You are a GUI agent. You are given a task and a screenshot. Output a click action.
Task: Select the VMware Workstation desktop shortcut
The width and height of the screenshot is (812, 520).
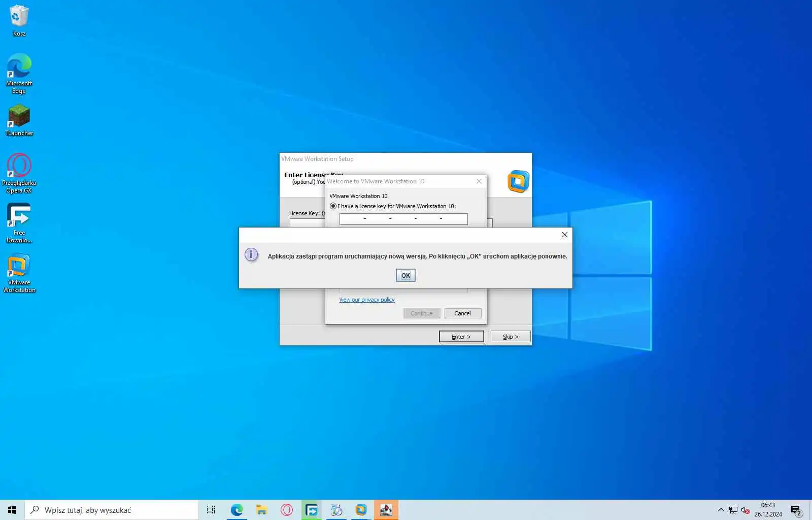[x=19, y=273]
